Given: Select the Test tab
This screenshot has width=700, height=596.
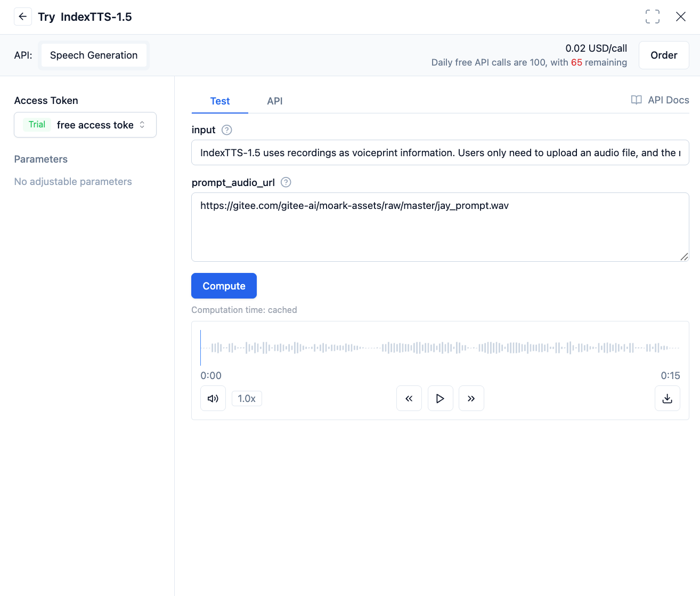Looking at the screenshot, I should click(219, 101).
